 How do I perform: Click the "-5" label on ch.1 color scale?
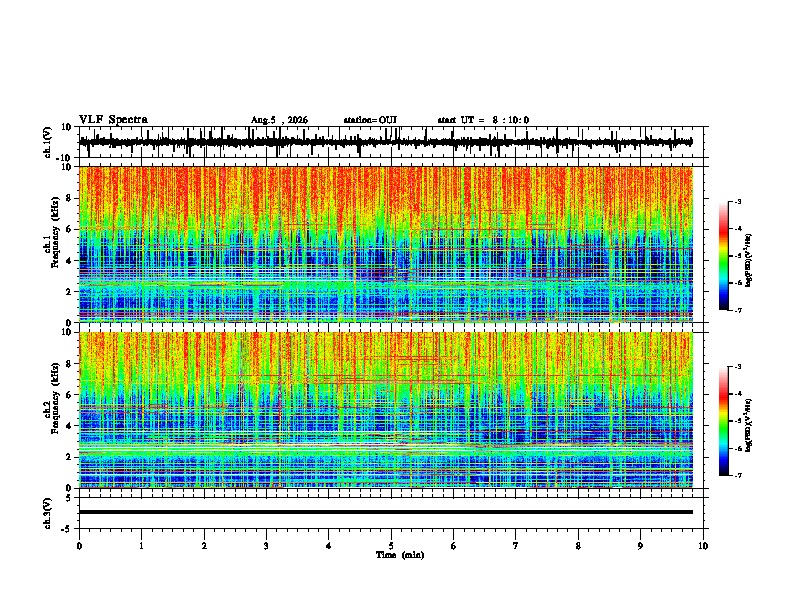(738, 256)
